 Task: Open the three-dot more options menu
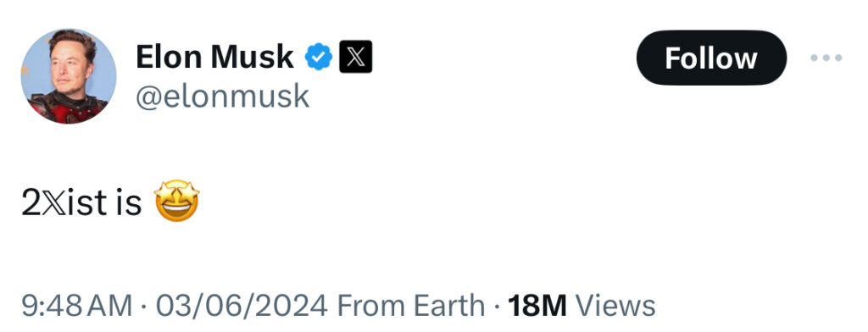tap(826, 58)
